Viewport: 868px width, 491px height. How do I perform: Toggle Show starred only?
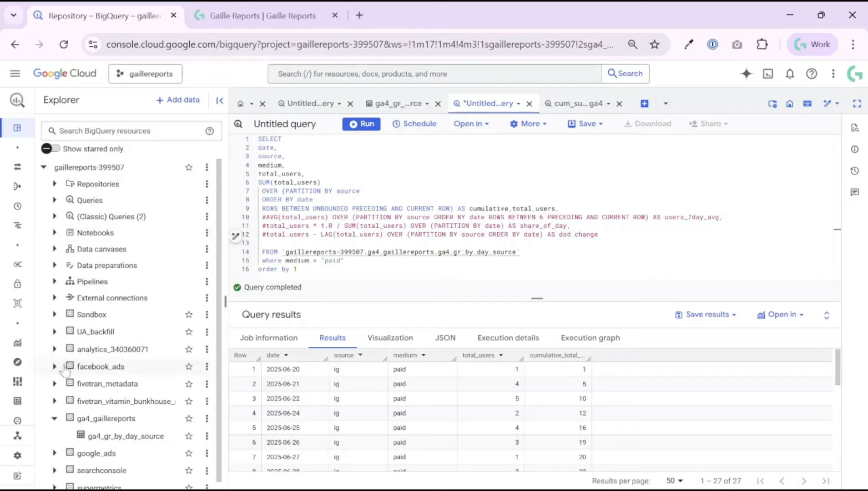pyautogui.click(x=50, y=148)
